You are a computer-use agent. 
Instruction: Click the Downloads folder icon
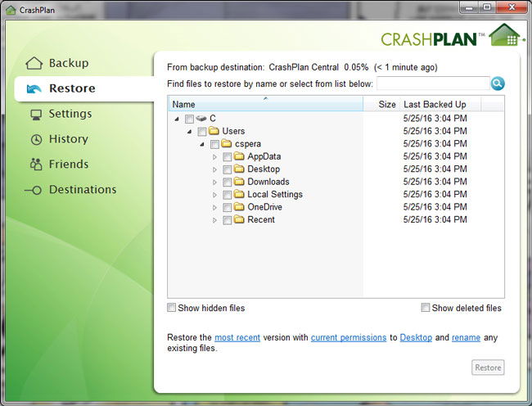239,182
